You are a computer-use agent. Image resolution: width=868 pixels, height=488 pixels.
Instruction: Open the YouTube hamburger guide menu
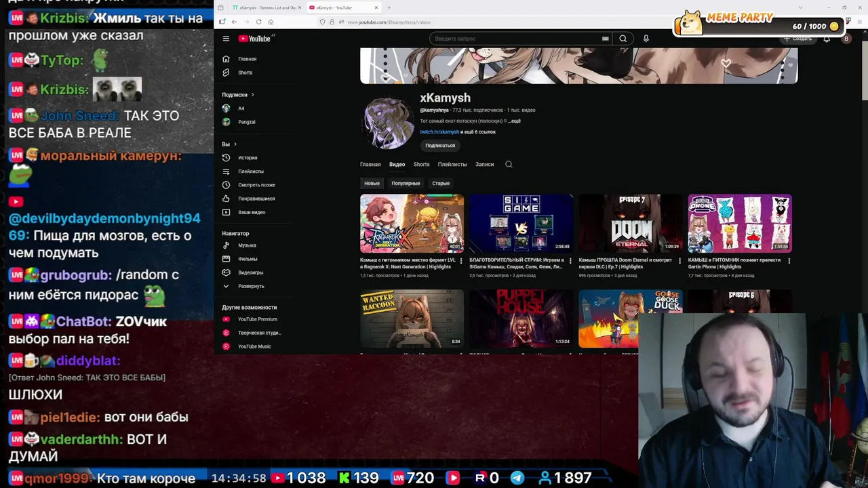(x=226, y=39)
